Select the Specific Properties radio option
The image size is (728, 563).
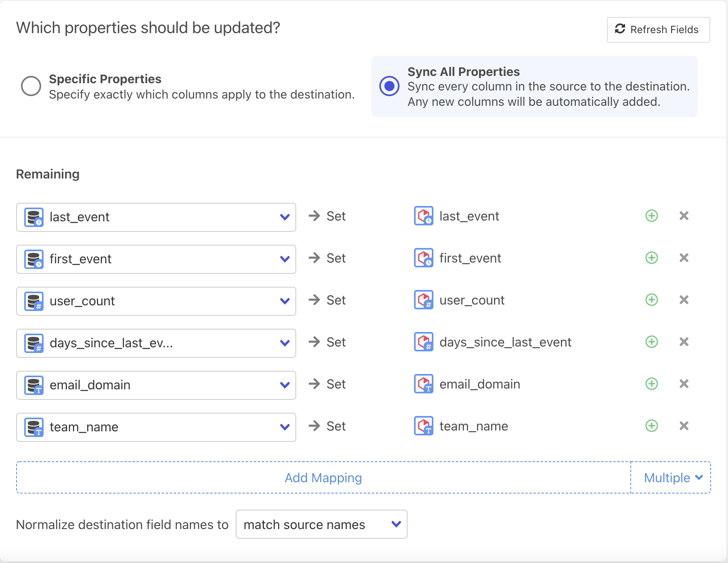pos(31,86)
